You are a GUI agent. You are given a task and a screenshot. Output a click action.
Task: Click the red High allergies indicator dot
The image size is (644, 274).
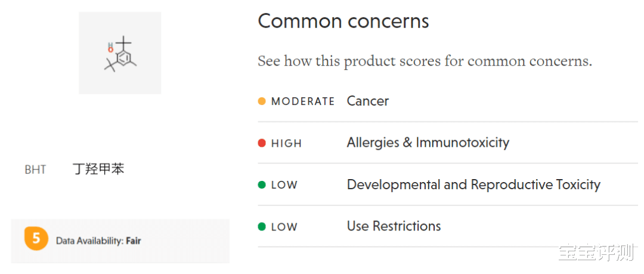click(262, 143)
